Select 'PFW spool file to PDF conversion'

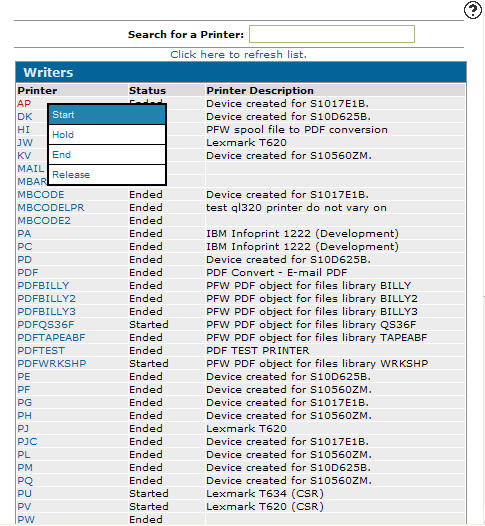(x=297, y=129)
